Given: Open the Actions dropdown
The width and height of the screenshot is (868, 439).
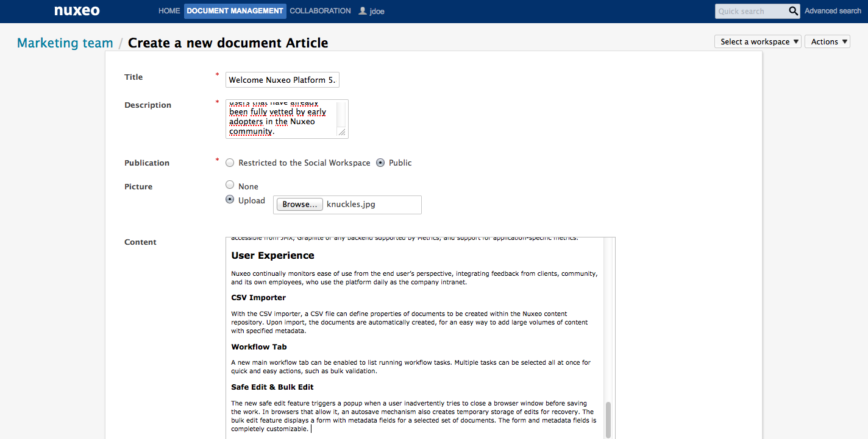Looking at the screenshot, I should (827, 41).
